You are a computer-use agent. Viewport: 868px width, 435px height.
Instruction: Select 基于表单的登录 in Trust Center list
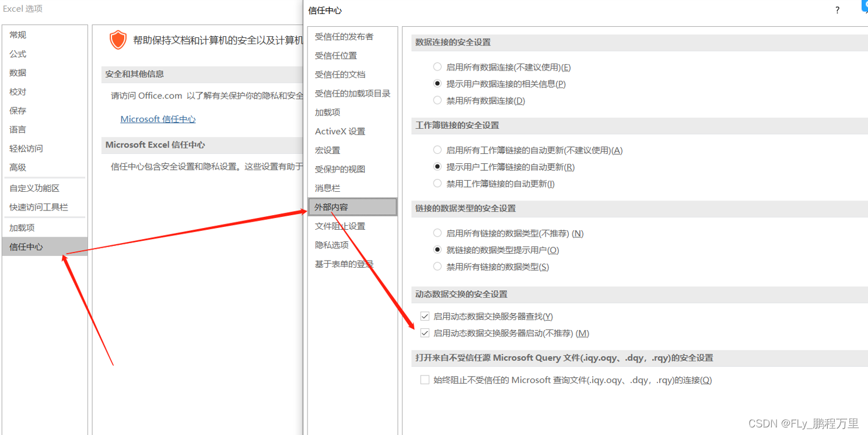353,264
